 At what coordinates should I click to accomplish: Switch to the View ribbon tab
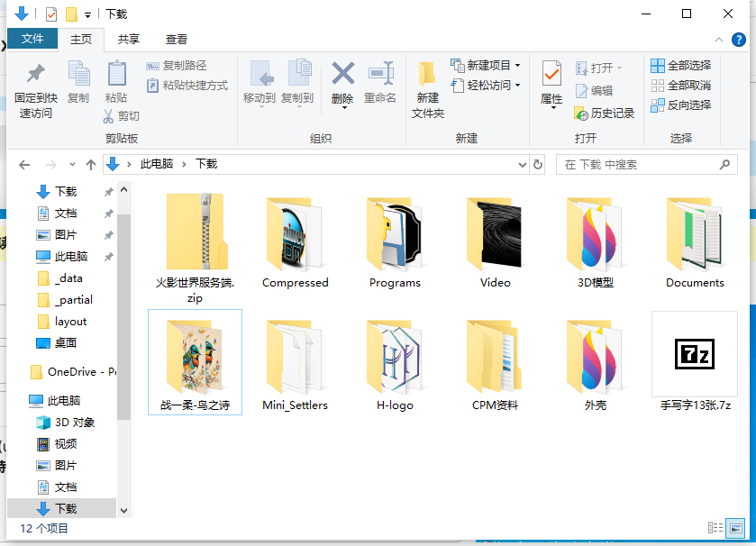[177, 40]
